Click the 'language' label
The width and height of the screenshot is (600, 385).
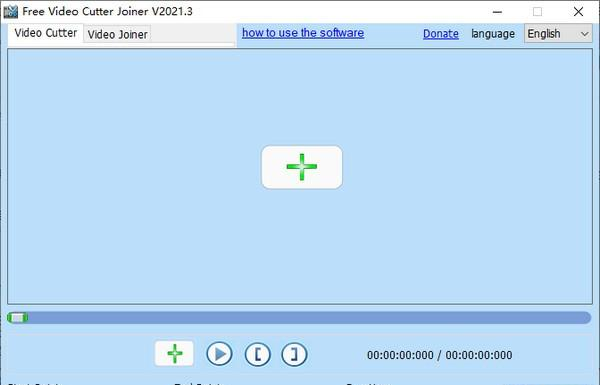point(493,34)
